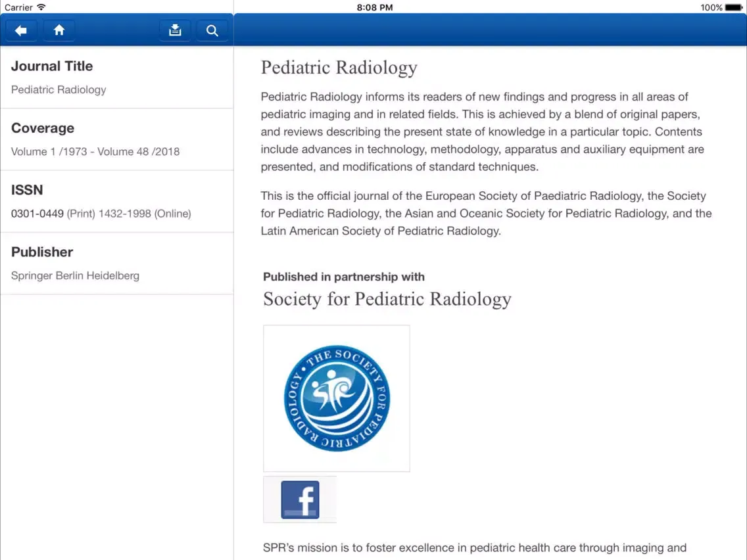
Task: Tap 'Society for Pediatric Radiology' heading
Action: pyautogui.click(x=387, y=299)
